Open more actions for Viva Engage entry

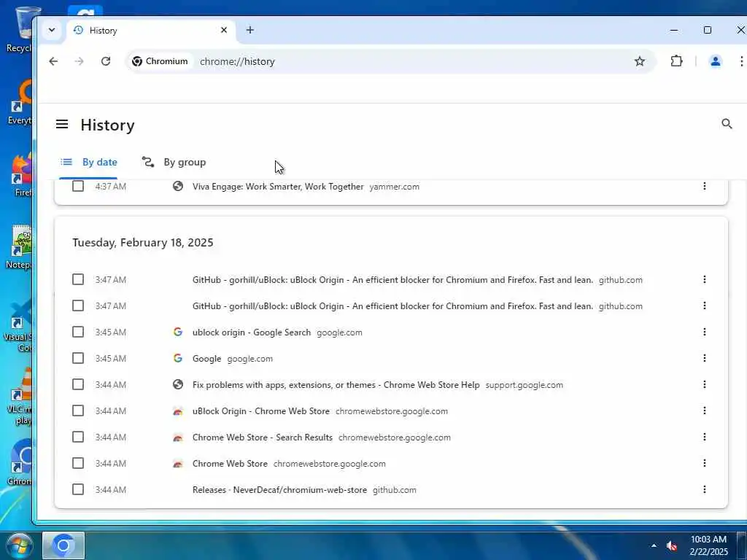coord(704,186)
